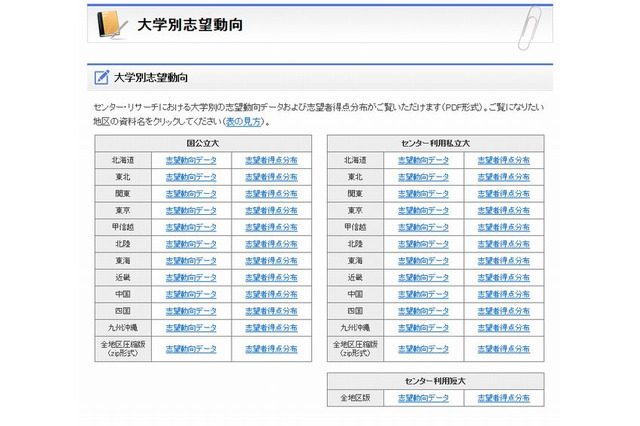Open センター利用私立大 甲信越 志望動向データ link

pos(423,227)
